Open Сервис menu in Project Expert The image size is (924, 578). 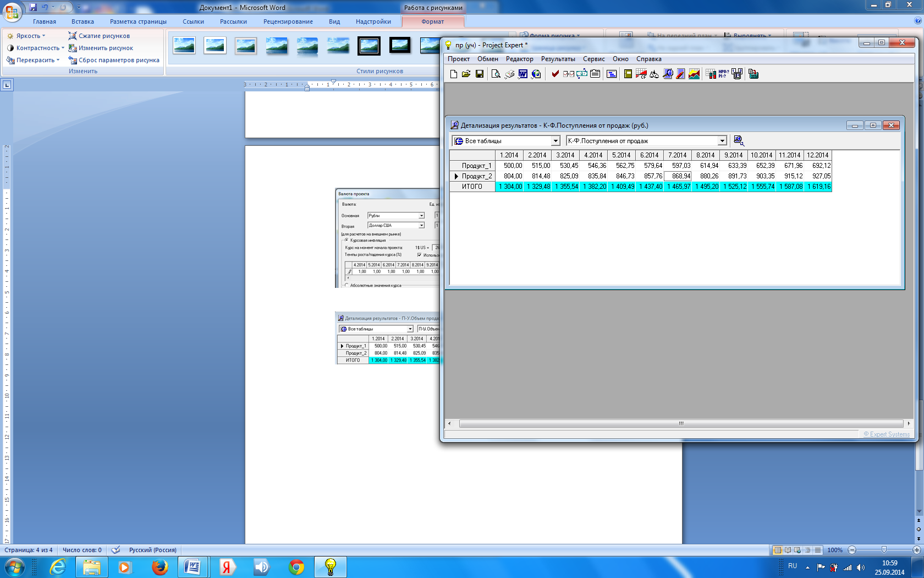pos(593,59)
